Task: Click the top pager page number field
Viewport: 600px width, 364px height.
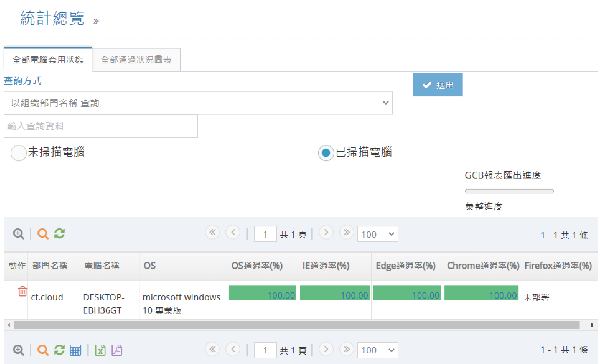Action: (x=265, y=234)
